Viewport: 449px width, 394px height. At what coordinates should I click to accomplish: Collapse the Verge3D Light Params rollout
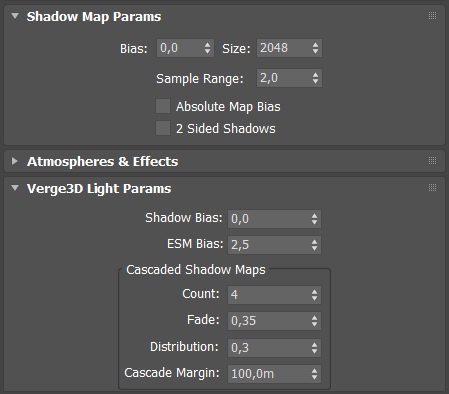click(x=15, y=188)
